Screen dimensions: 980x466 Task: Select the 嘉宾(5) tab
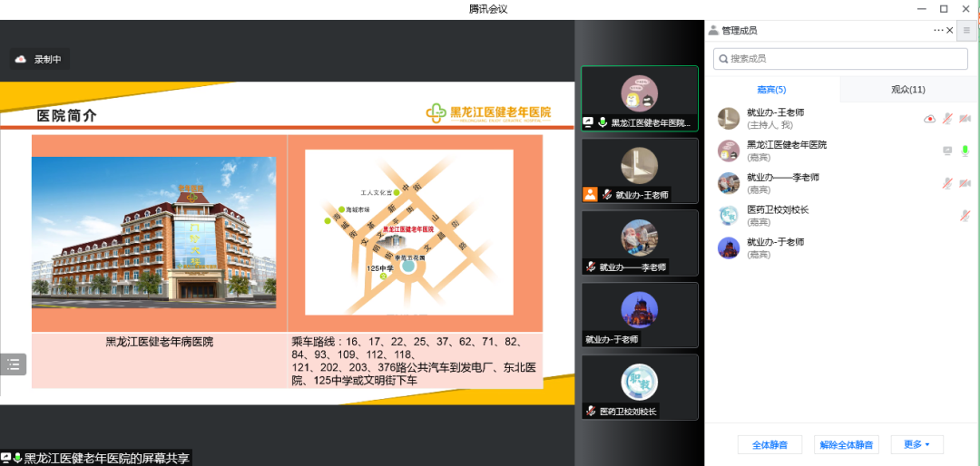tap(771, 90)
